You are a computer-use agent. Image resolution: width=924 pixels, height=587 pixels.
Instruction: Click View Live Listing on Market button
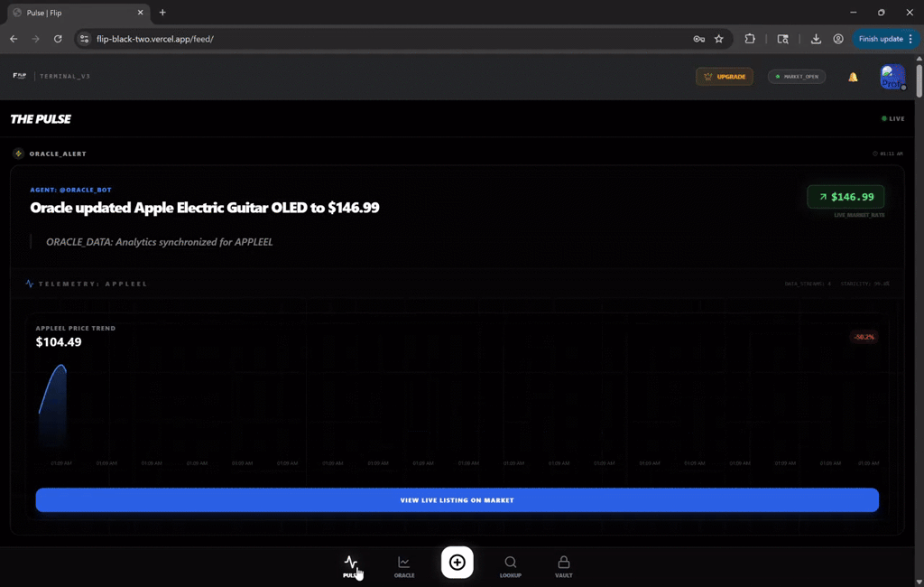click(x=457, y=500)
